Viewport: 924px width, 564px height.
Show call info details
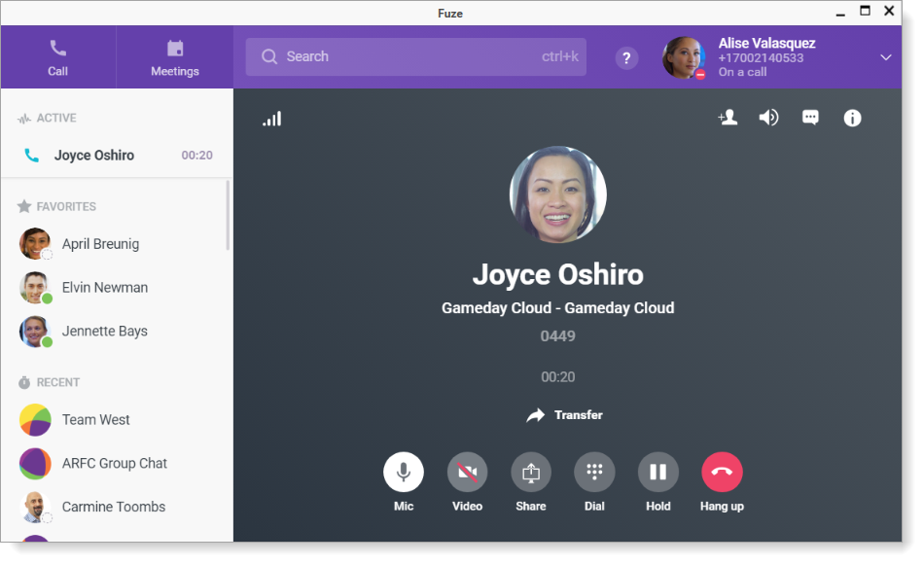click(852, 118)
